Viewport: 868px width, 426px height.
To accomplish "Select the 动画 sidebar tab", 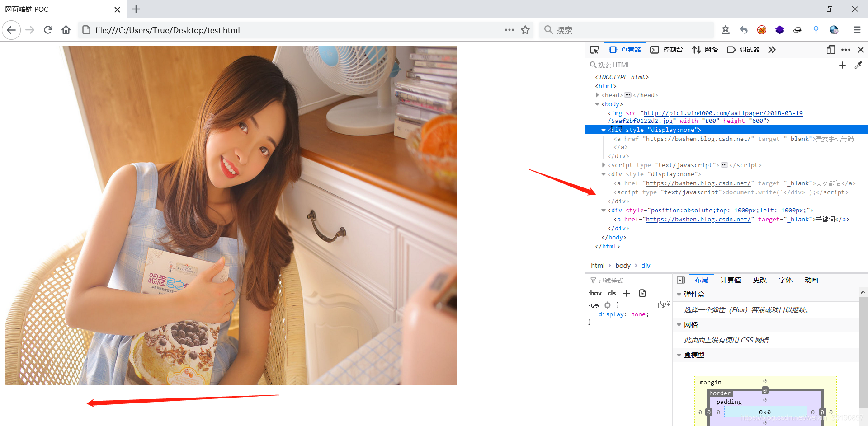I will 811,280.
